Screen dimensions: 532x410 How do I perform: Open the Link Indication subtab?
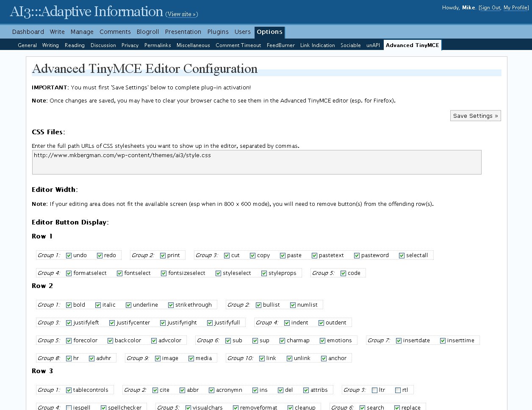tap(317, 45)
